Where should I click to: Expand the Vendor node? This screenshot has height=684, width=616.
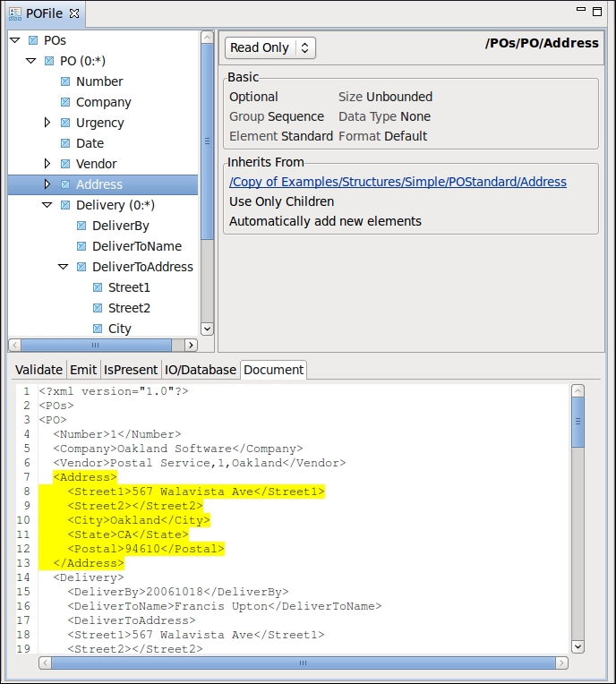click(x=47, y=164)
